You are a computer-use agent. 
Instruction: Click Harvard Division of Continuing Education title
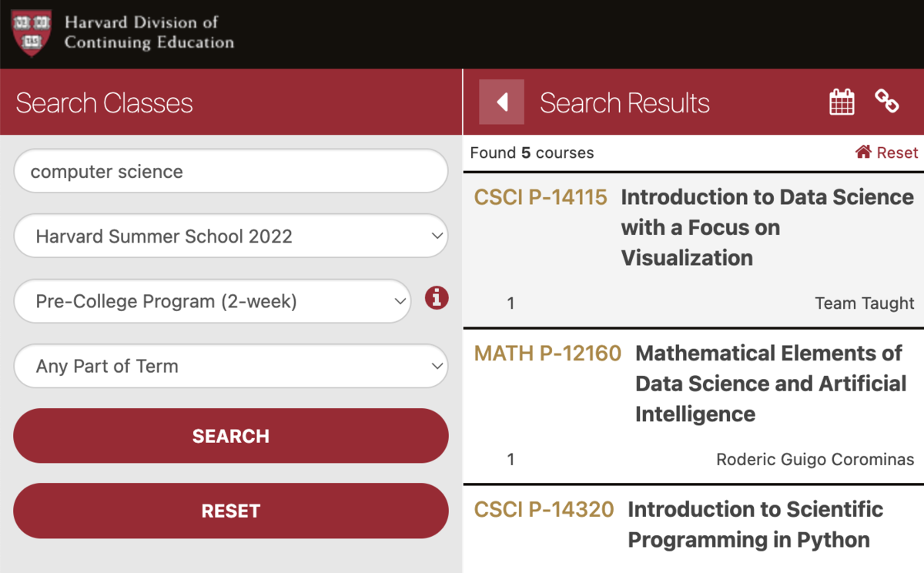pos(149,32)
